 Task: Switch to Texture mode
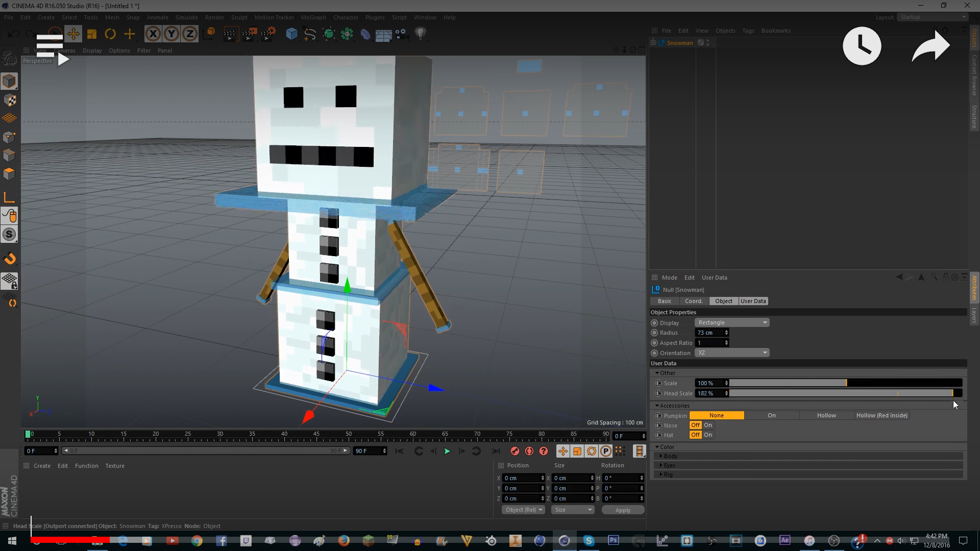[9, 100]
